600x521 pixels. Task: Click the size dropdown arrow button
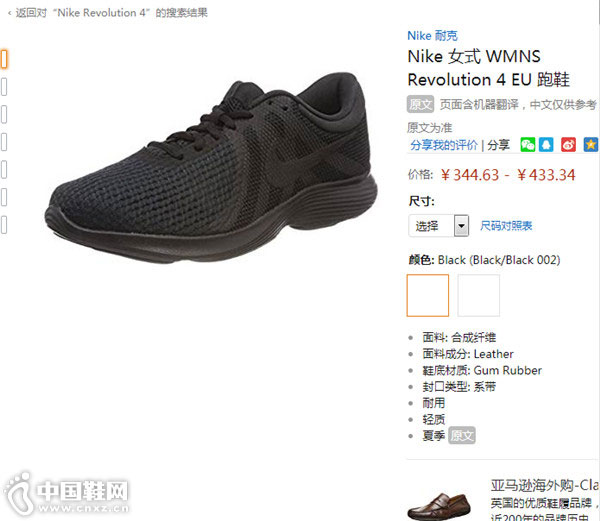pyautogui.click(x=461, y=226)
